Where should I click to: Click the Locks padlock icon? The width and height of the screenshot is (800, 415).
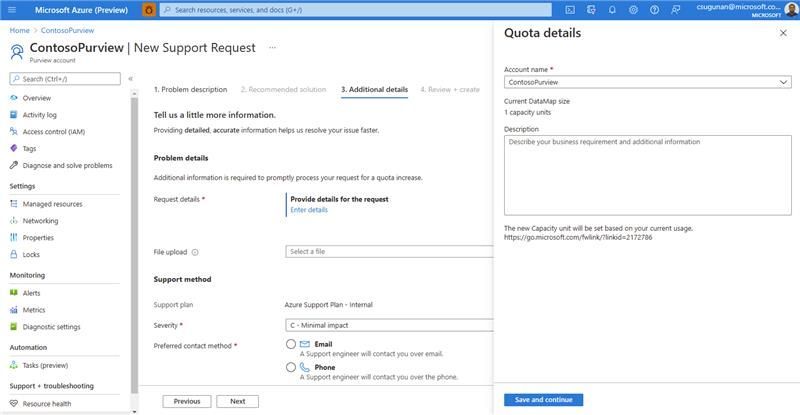click(x=14, y=254)
